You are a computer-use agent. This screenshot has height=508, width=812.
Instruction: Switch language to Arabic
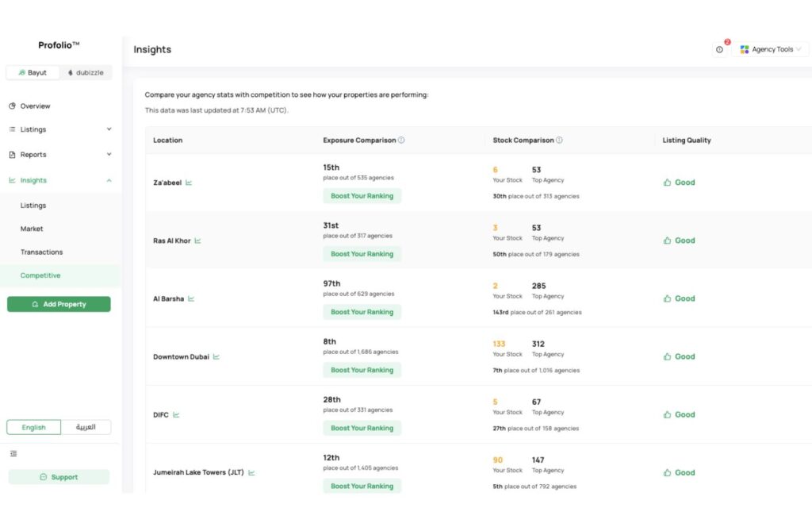pyautogui.click(x=86, y=427)
